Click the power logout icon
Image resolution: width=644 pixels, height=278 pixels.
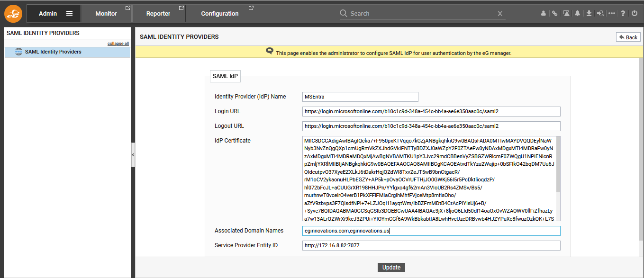coord(635,14)
